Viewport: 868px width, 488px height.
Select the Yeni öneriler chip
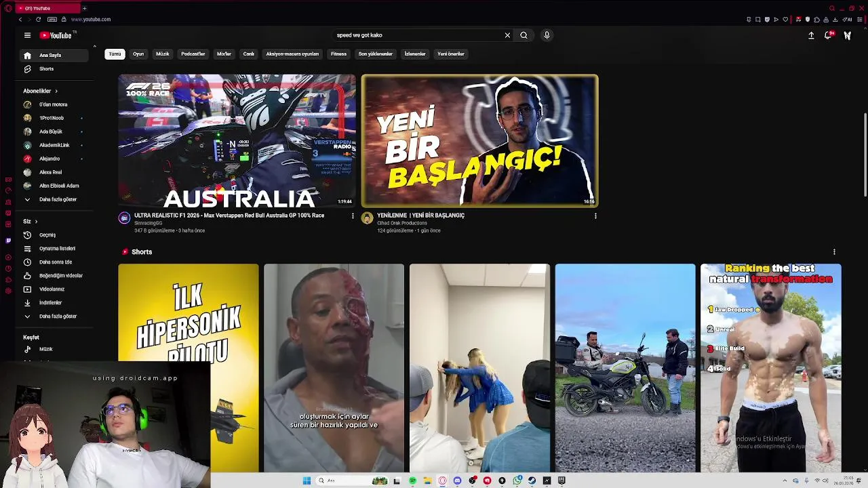(x=451, y=54)
